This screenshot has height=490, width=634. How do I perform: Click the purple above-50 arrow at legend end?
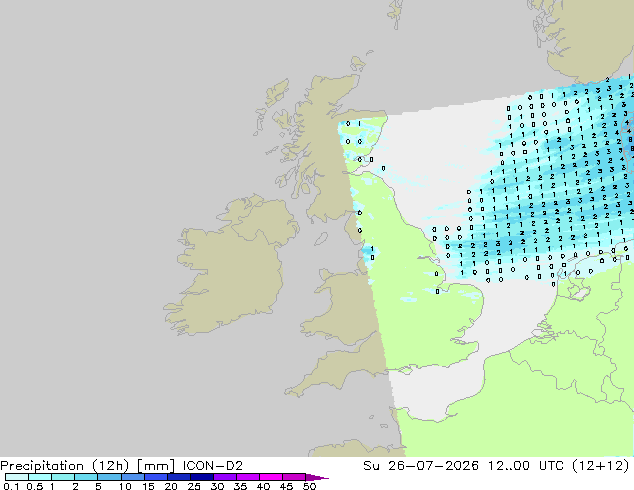[317, 477]
